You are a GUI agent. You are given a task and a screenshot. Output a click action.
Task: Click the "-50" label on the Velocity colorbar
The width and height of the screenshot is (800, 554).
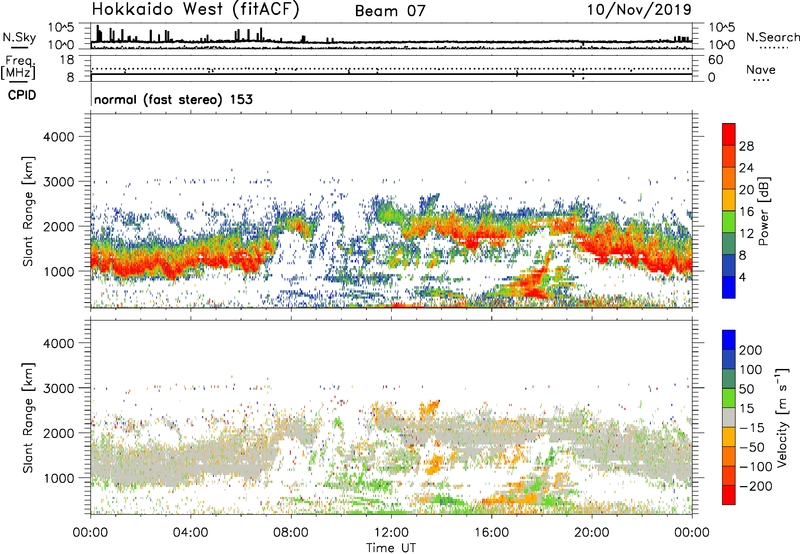751,447
